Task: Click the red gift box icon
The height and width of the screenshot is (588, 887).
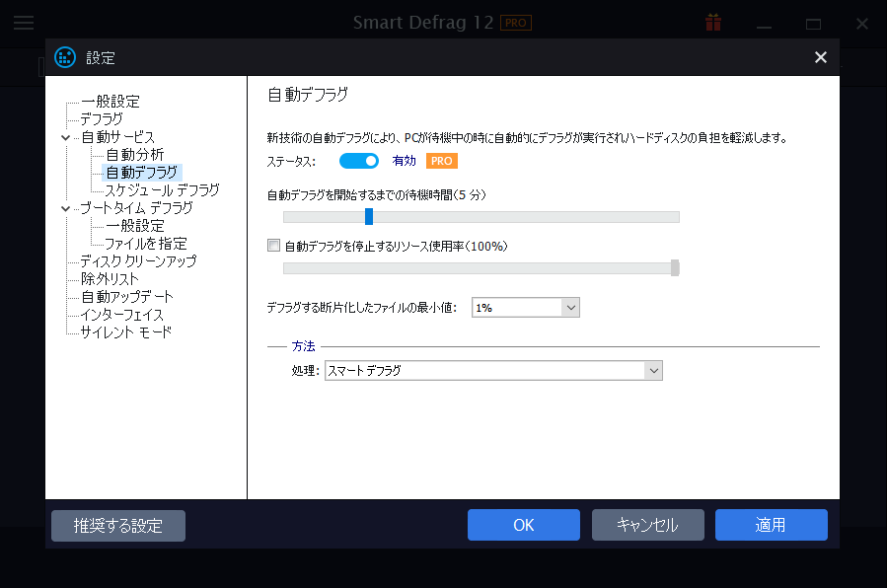Action: [x=713, y=23]
